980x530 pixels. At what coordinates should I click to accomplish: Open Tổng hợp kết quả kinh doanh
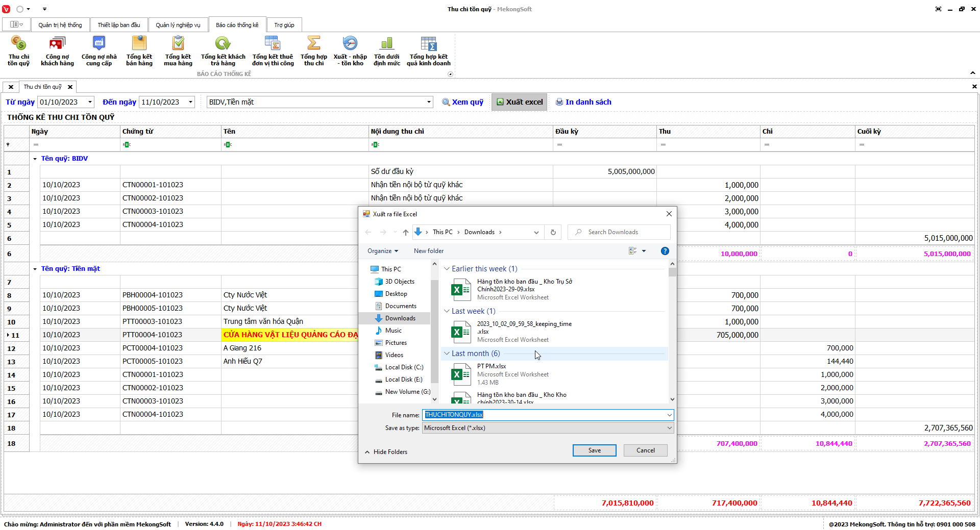pos(428,51)
